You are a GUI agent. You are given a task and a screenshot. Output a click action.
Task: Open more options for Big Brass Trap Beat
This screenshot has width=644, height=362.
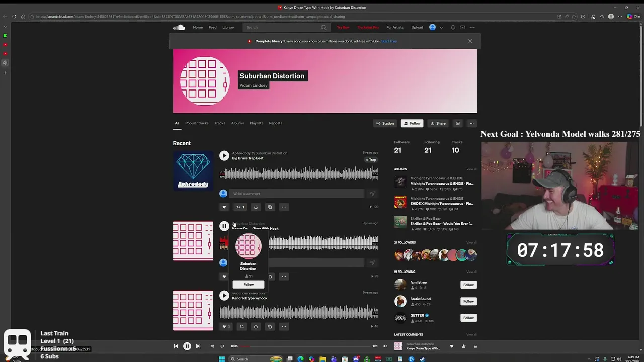[x=284, y=207]
